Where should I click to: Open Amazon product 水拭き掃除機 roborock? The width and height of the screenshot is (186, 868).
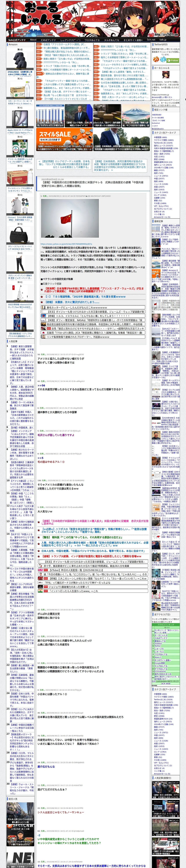pos(20,306)
